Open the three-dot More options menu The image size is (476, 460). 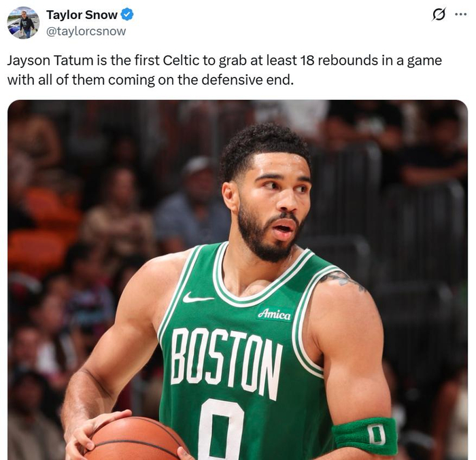pos(460,15)
